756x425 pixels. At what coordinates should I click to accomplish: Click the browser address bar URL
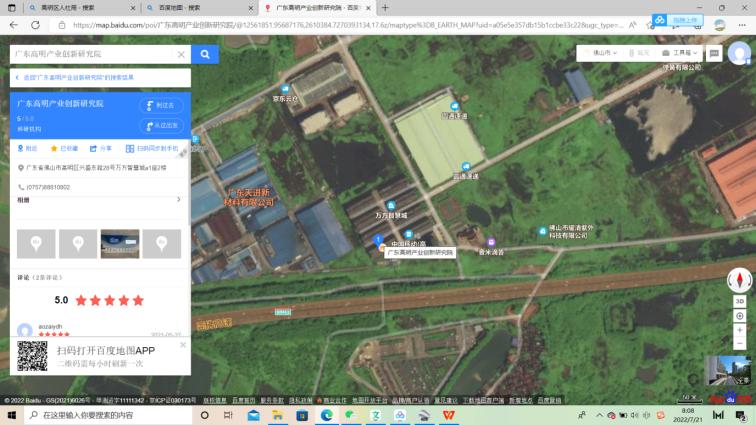click(x=347, y=25)
